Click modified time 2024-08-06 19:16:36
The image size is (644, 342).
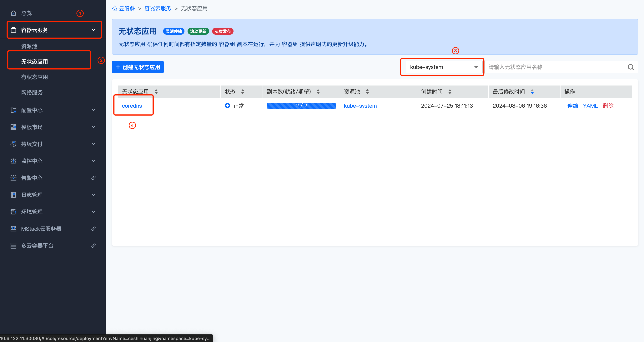click(x=520, y=106)
